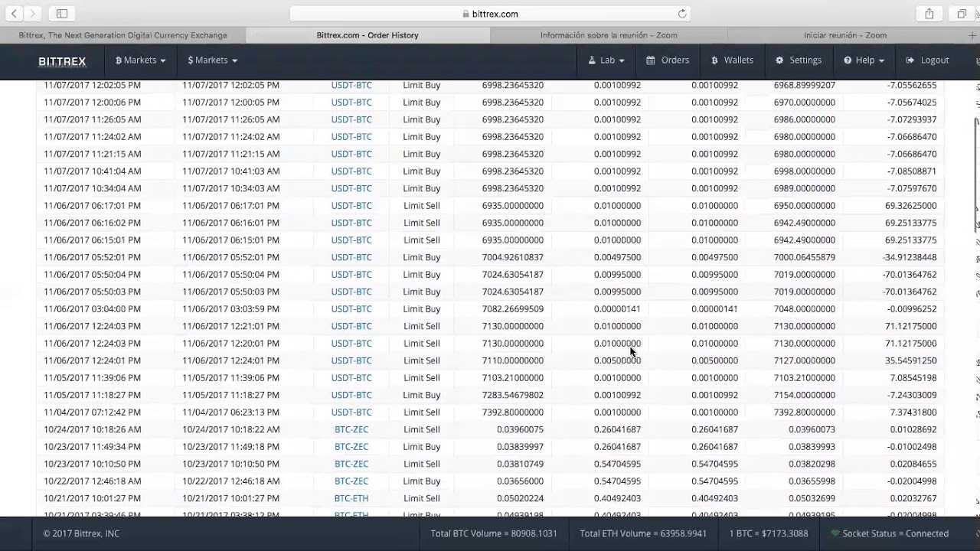Open USDT-BTC in the 11/06/2017 03:04:00 PM row
980x551 pixels.
click(351, 308)
